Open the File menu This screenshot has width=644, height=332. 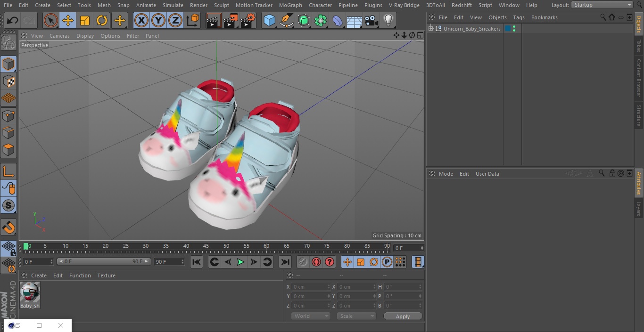pyautogui.click(x=8, y=5)
